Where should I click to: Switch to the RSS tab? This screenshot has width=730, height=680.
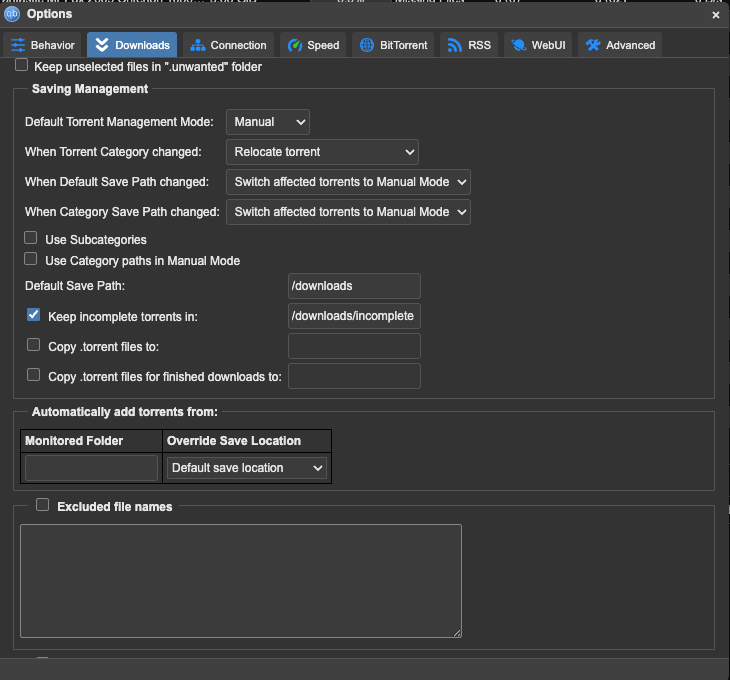coord(469,45)
